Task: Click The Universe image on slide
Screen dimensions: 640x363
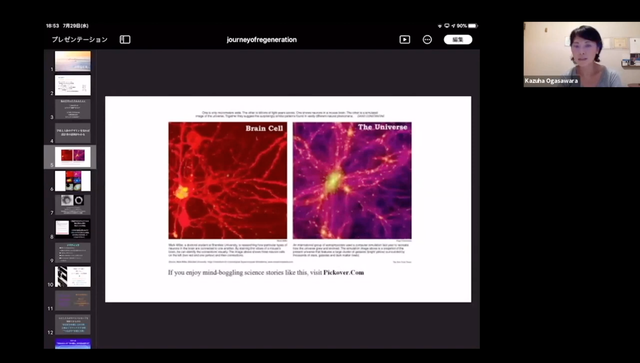Action: [x=352, y=180]
